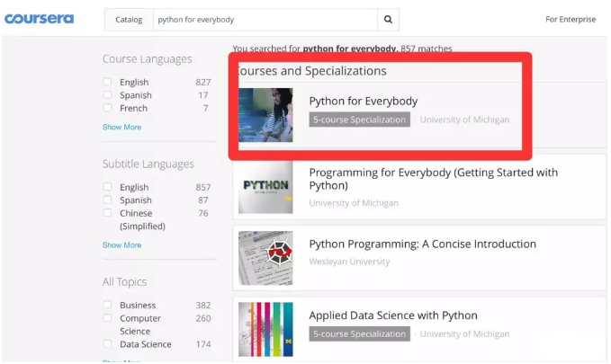Click the Programming for Everybody PYTHON thumbnail
The height and width of the screenshot is (364, 611).
(265, 186)
